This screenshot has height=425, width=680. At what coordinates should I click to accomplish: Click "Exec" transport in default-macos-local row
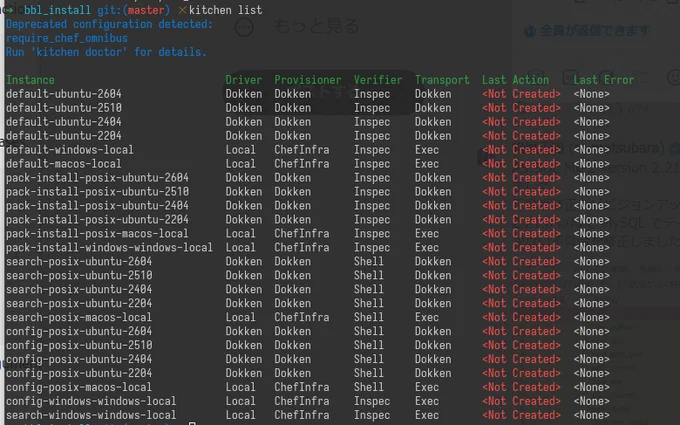427,163
